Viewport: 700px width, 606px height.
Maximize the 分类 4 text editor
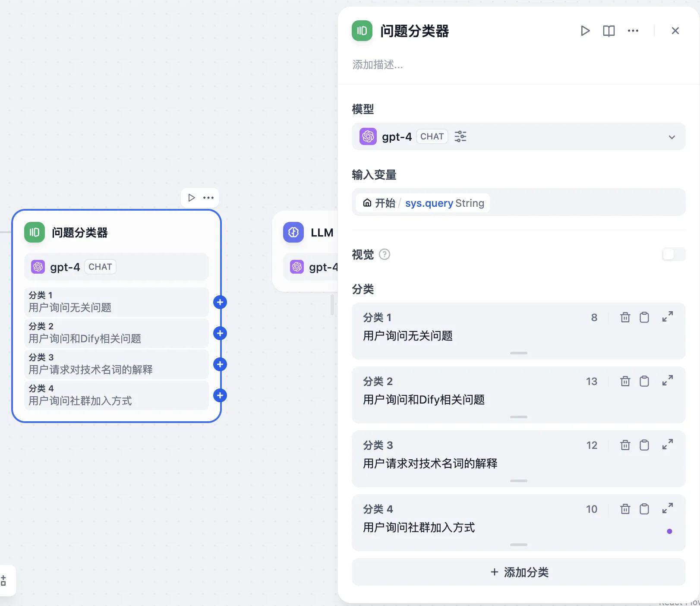[x=667, y=508]
